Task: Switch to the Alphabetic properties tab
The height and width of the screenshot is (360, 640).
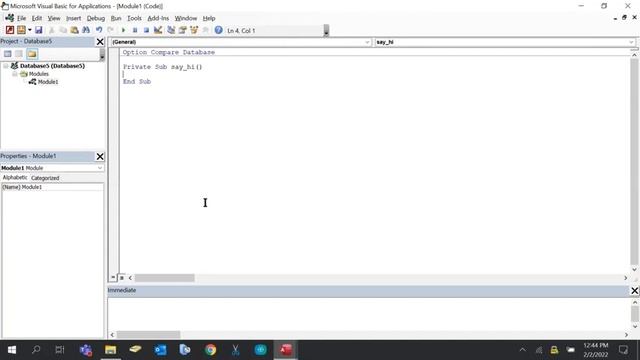Action: 15,178
